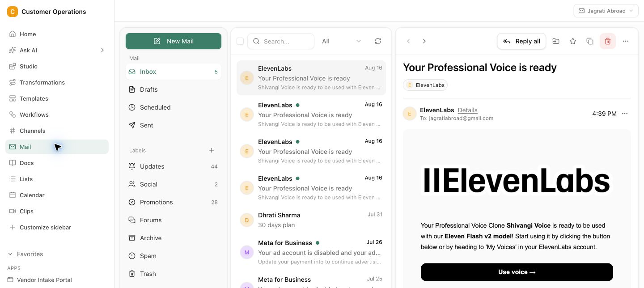Open the Drafts folder
The image size is (644, 288).
174,89
